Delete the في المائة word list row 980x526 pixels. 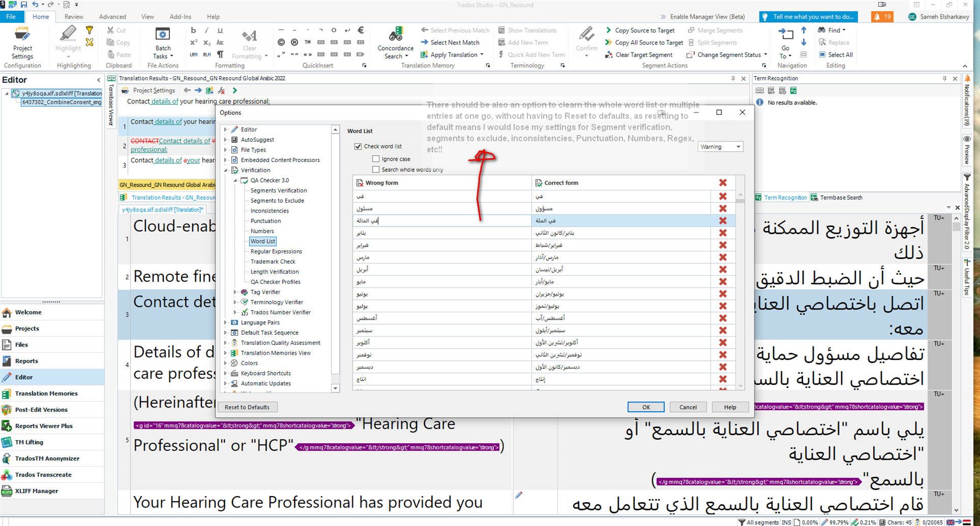722,221
